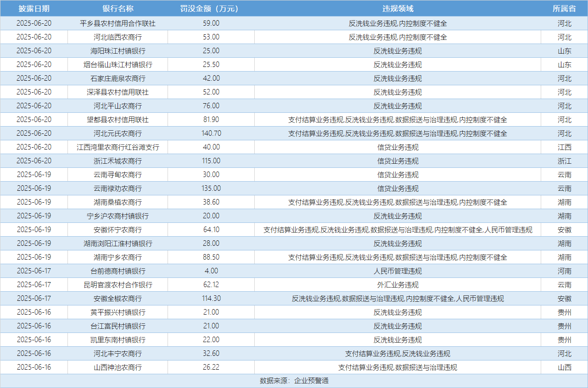Select the 所属省 column header
588x388 pixels.
pos(564,9)
